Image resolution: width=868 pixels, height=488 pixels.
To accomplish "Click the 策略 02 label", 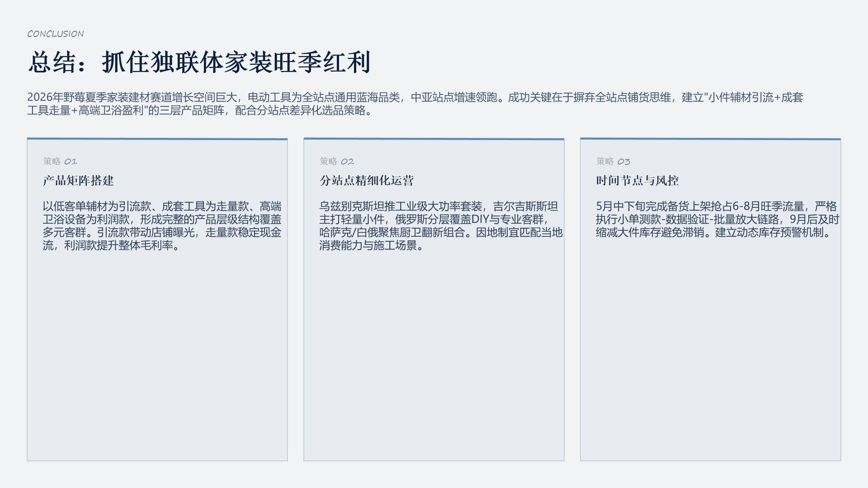I will click(x=337, y=161).
